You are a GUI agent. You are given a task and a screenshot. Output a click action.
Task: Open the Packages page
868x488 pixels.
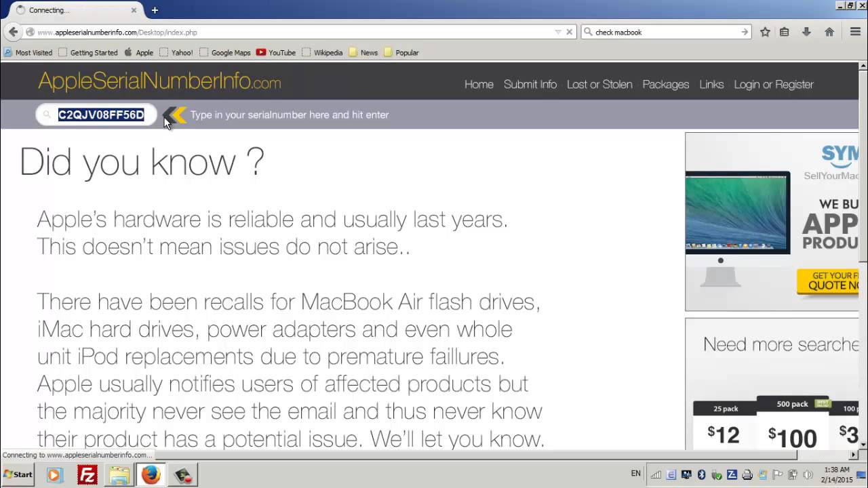(x=666, y=84)
